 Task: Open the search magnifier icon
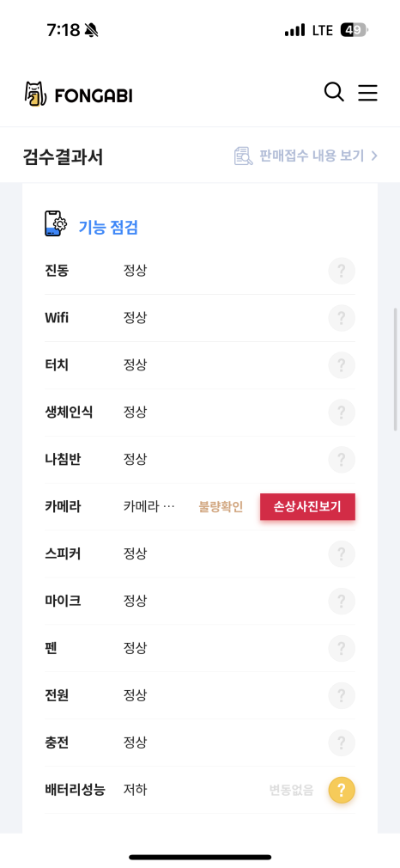pyautogui.click(x=334, y=93)
